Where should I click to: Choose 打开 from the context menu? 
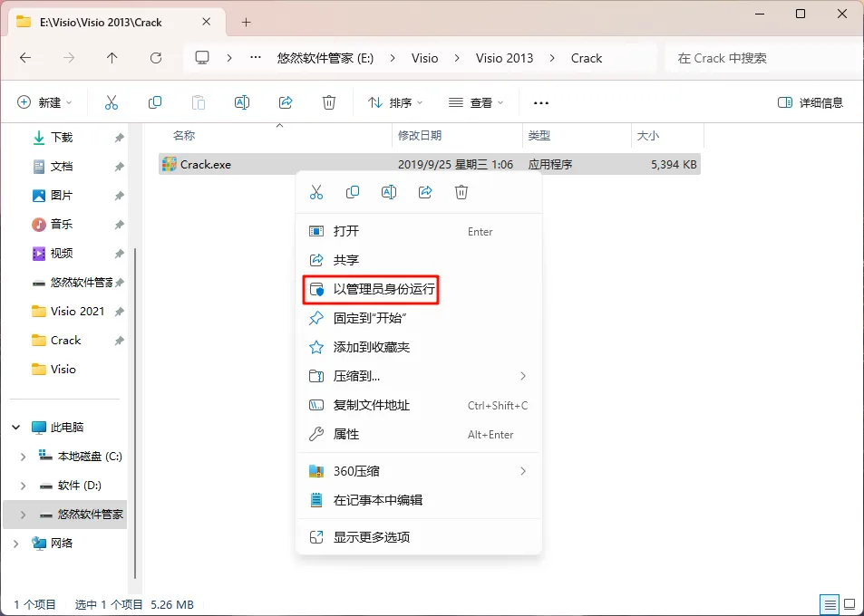click(x=419, y=231)
